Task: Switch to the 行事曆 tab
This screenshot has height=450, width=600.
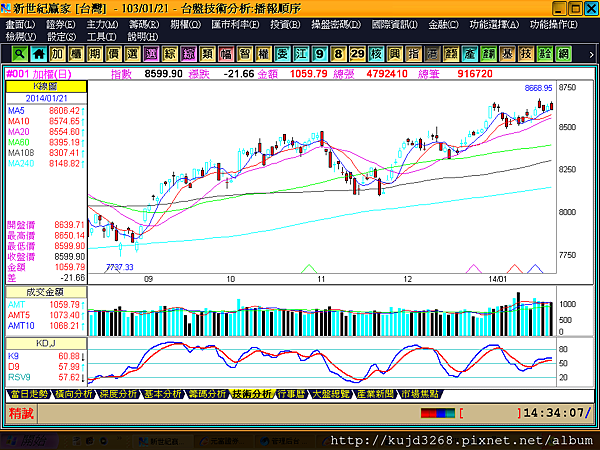Action: pos(292,394)
